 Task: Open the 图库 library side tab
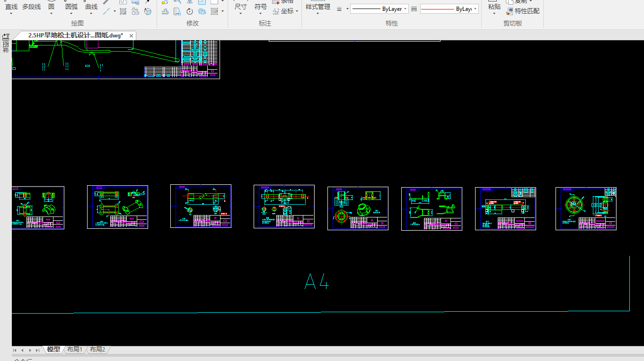6,46
